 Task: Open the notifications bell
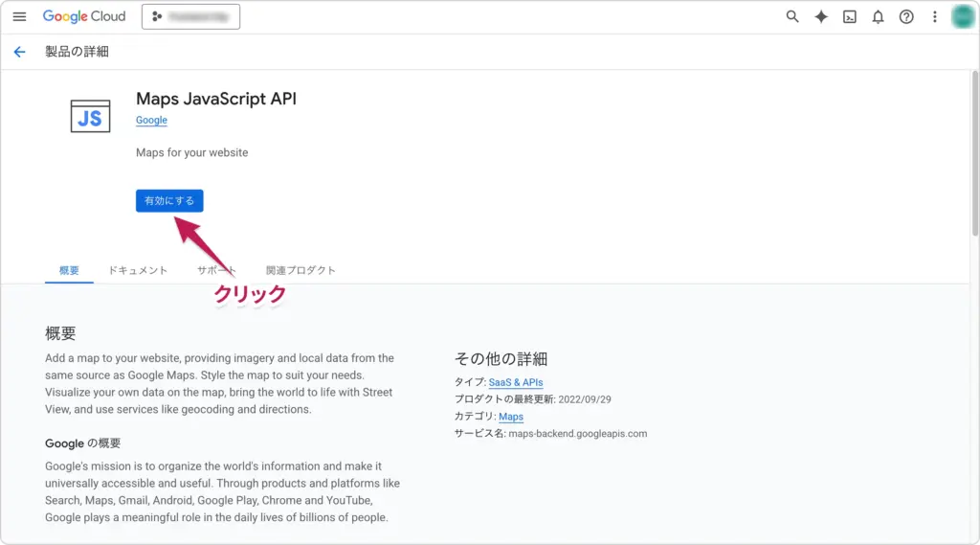tap(879, 17)
